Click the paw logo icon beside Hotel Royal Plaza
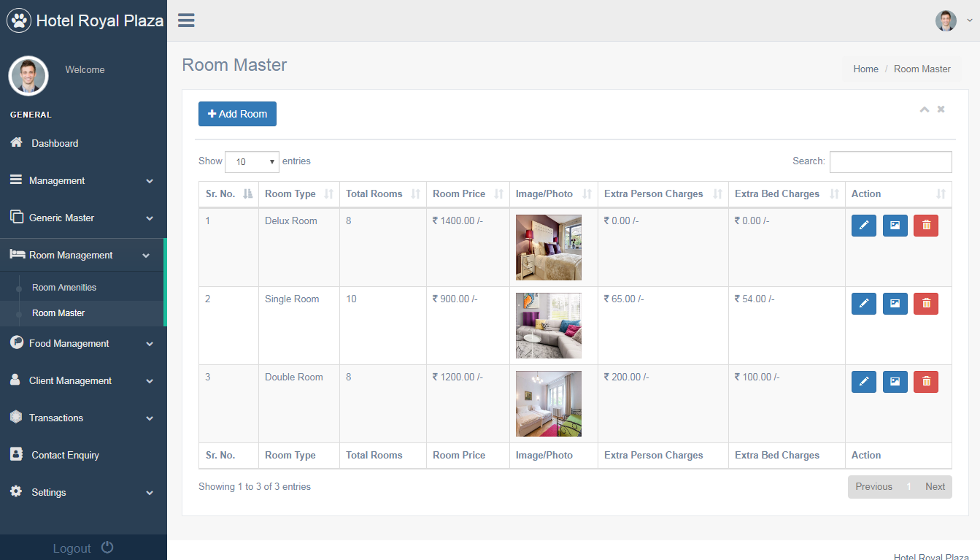The height and width of the screenshot is (560, 980). click(19, 20)
